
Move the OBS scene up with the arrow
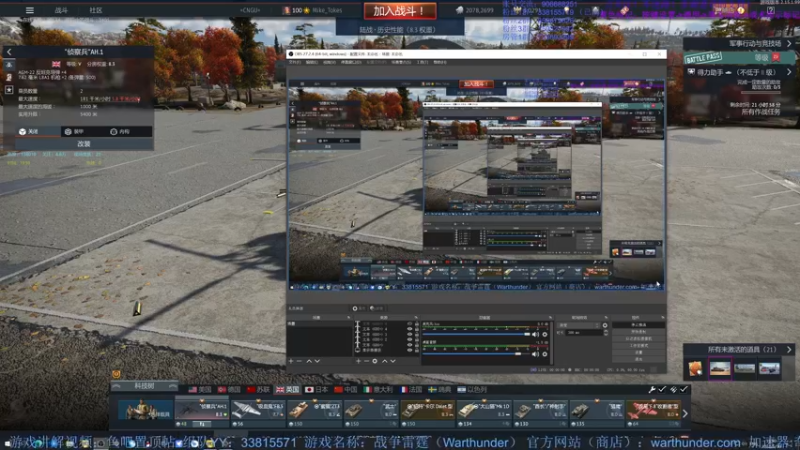(x=309, y=361)
